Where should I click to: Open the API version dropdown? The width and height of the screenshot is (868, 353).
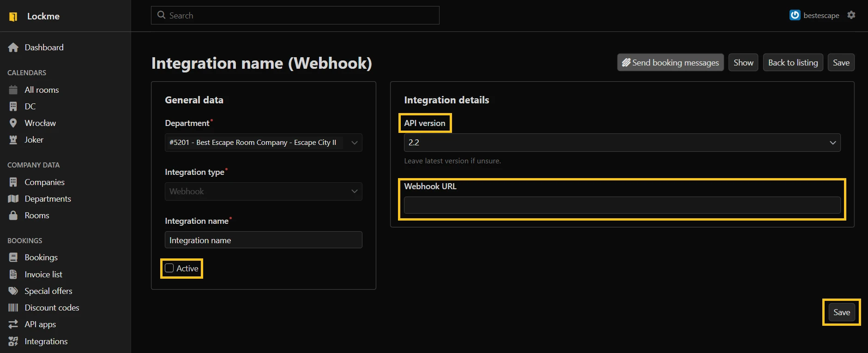coord(621,143)
